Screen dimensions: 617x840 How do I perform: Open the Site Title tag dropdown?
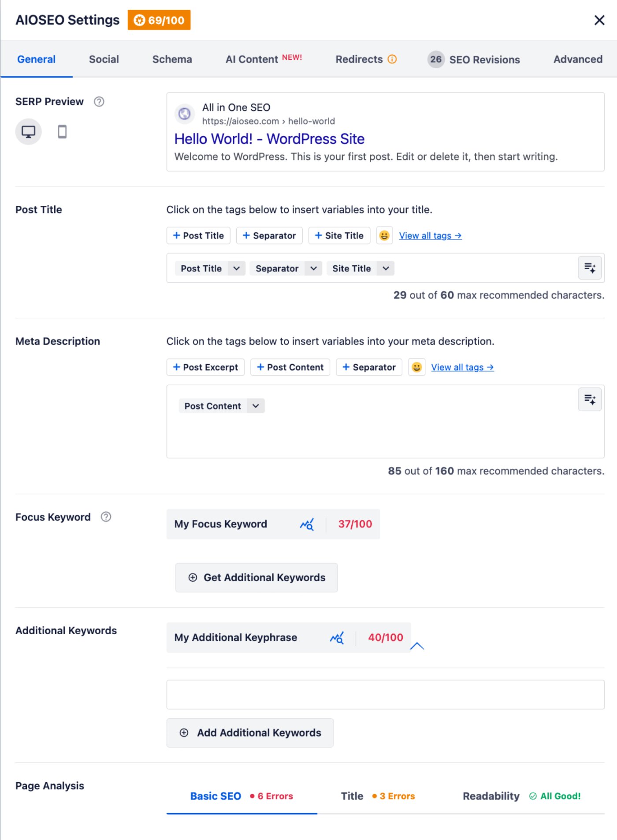pos(386,268)
